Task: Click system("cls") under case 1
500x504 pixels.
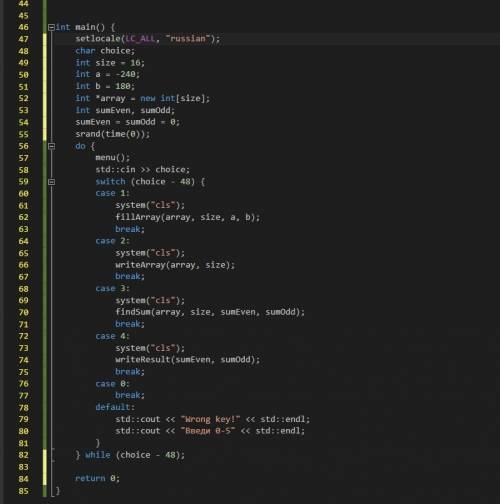Action: tap(150, 205)
